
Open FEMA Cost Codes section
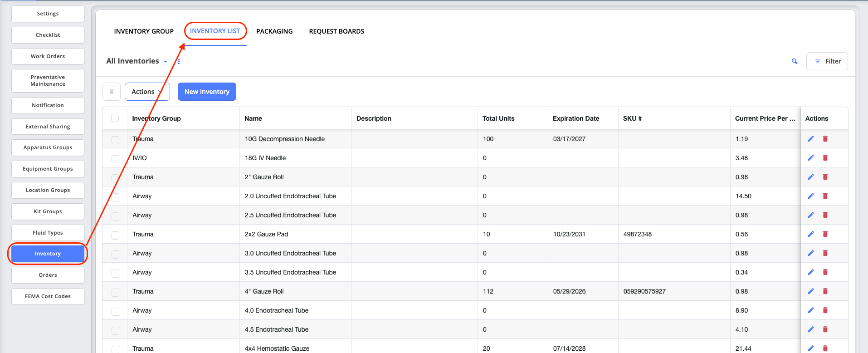(x=48, y=296)
